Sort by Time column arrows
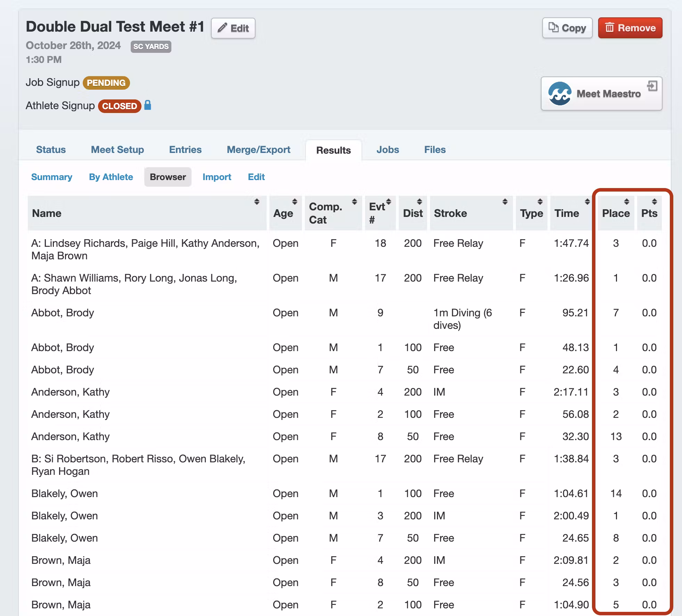Screen dimensions: 682x616 (x=587, y=202)
